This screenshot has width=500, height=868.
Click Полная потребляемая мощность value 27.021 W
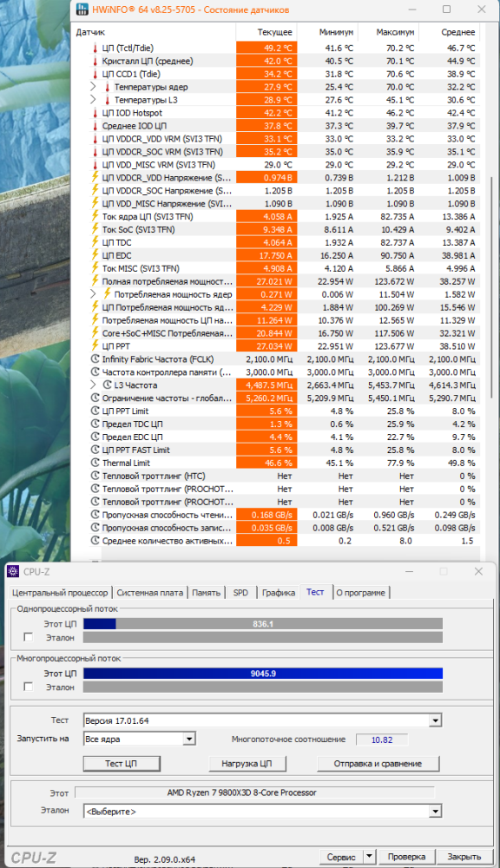(266, 281)
